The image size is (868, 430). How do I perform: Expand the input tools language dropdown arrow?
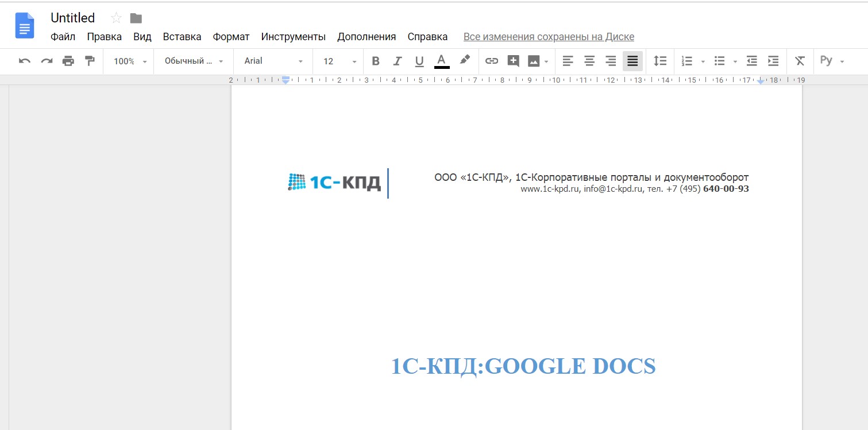(x=842, y=61)
